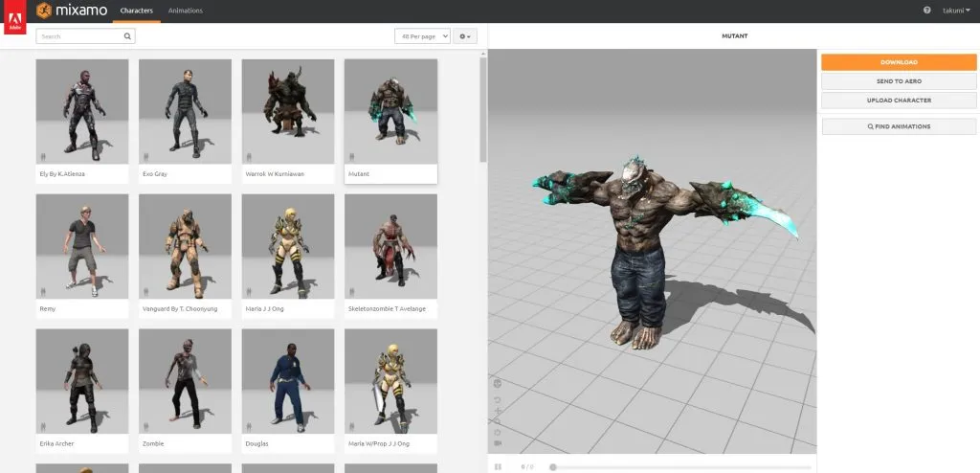Click the orange Download button
Image resolution: width=980 pixels, height=473 pixels.
tap(899, 62)
